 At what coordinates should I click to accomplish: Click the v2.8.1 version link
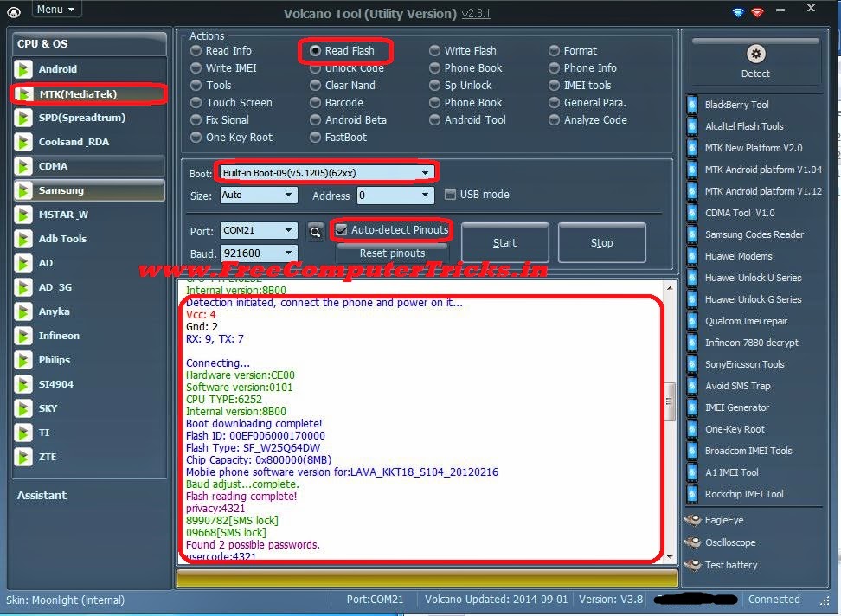pyautogui.click(x=476, y=13)
